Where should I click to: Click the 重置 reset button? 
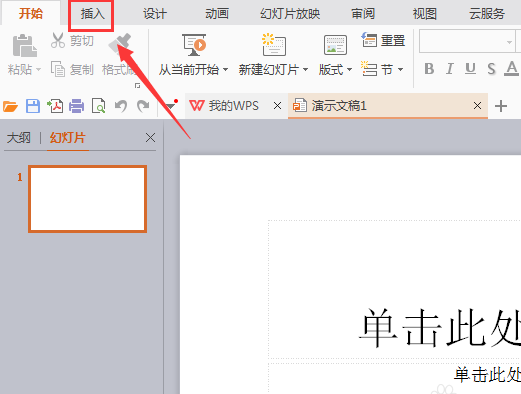click(383, 40)
